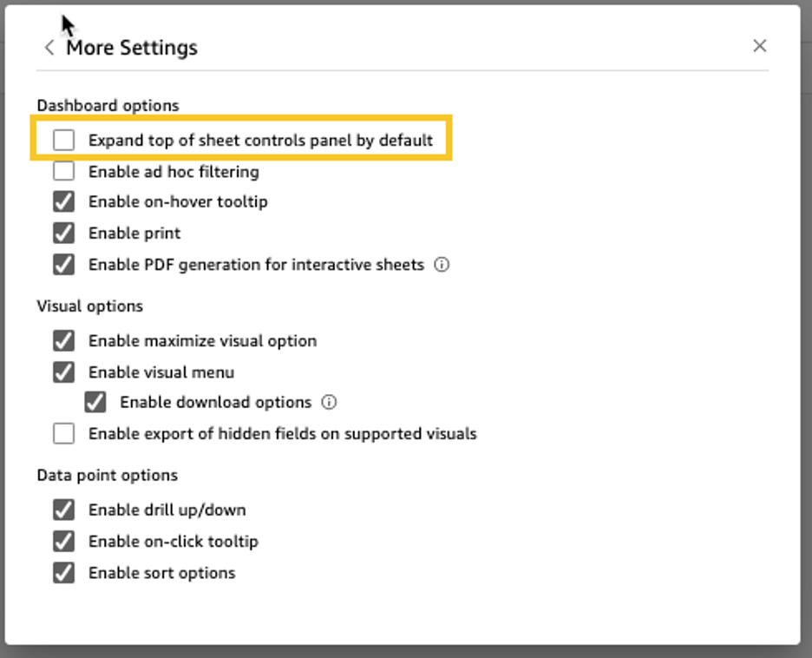The width and height of the screenshot is (812, 658).
Task: Close the More Settings dialog
Action: click(760, 46)
